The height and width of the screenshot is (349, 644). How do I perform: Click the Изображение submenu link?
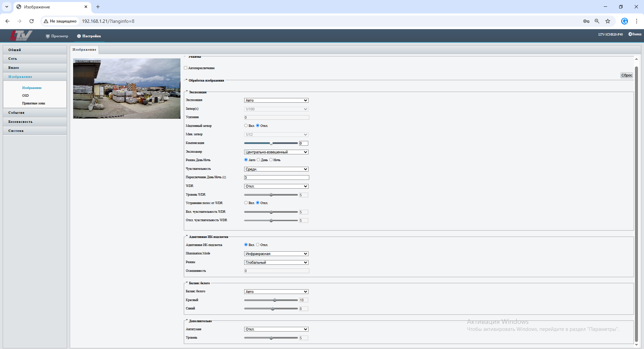[x=32, y=88]
